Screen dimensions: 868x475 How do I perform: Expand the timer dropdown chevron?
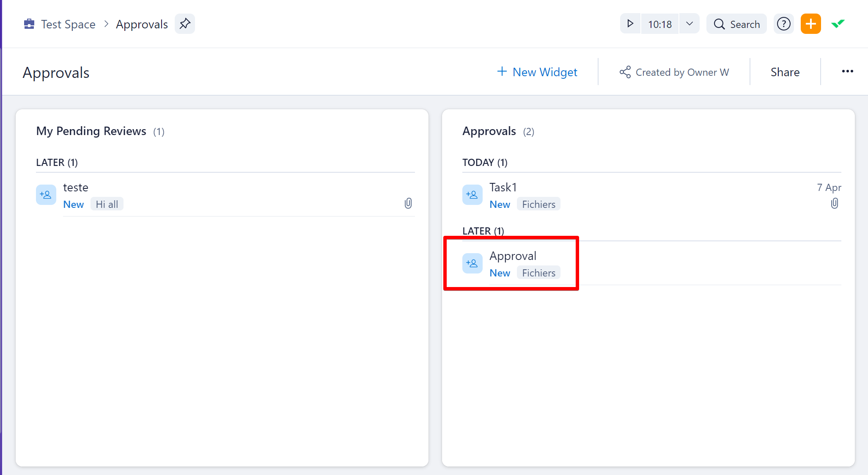[689, 24]
